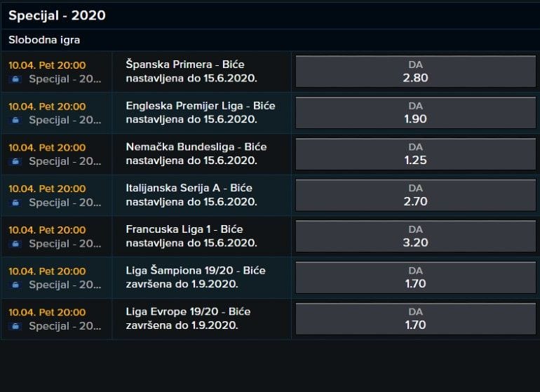Click the small blue icon in the Liga Evrope row
The image size is (540, 392).
tap(15, 326)
